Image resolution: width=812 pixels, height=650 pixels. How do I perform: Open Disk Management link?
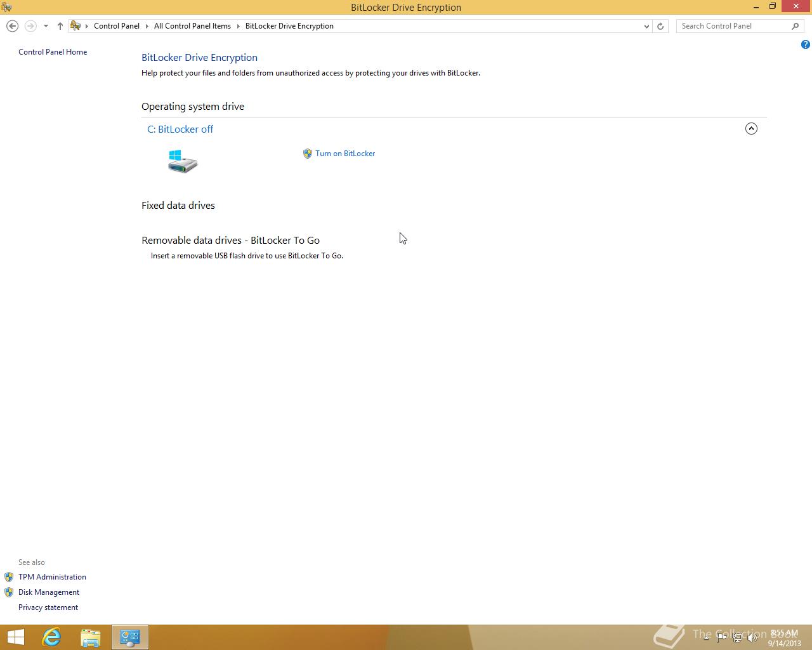pos(49,592)
